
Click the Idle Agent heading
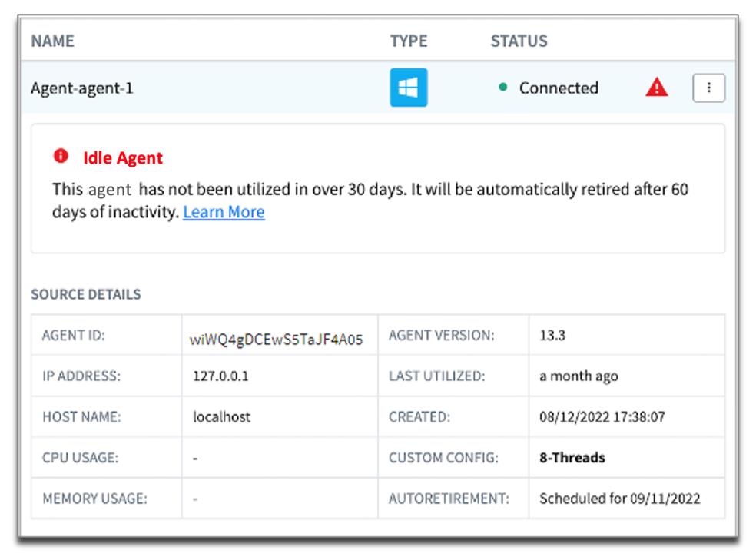122,157
